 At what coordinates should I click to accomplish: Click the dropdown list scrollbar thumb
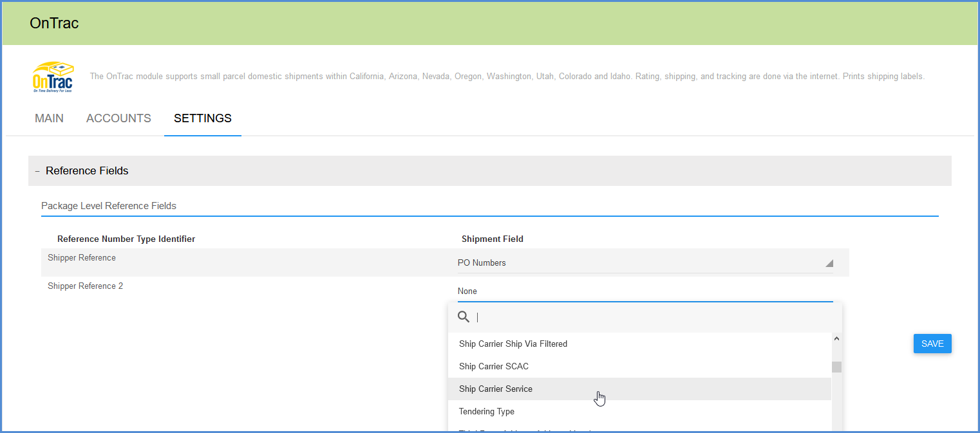[836, 367]
